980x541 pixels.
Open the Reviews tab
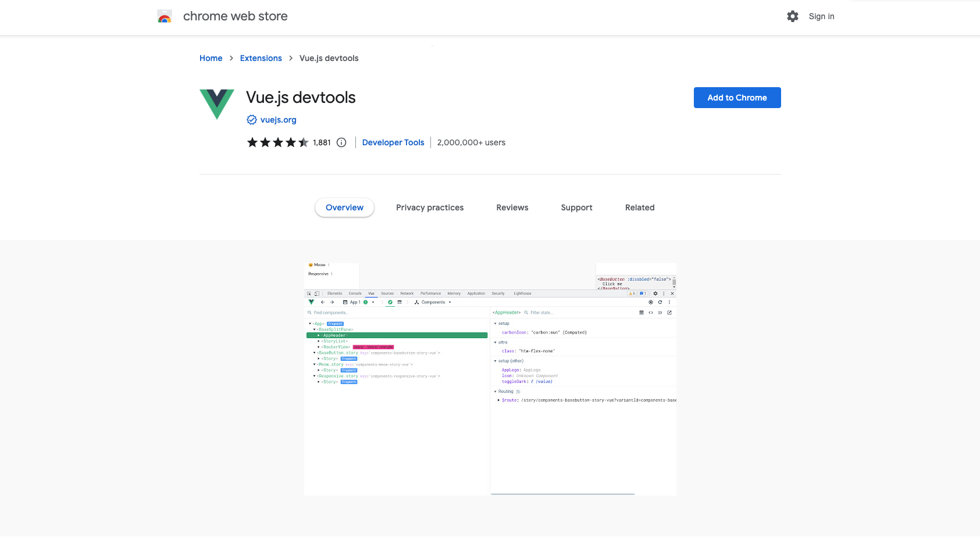click(x=512, y=207)
